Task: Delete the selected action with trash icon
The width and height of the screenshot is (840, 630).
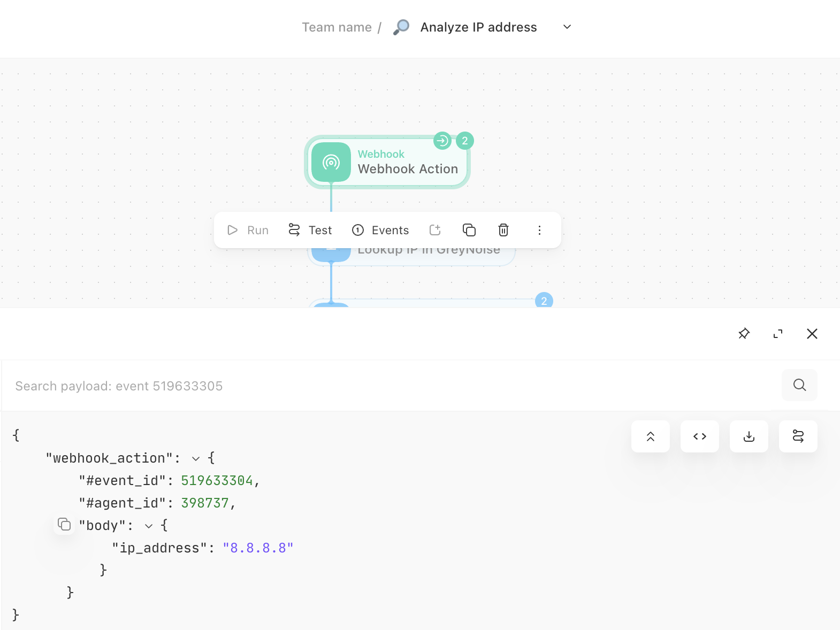Action: [x=503, y=230]
